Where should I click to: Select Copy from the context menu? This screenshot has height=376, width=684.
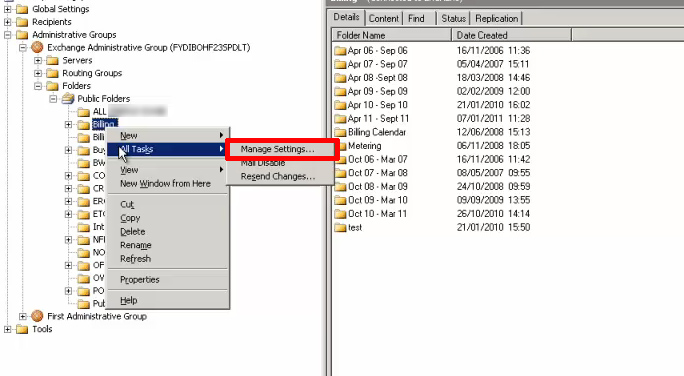pos(168,218)
